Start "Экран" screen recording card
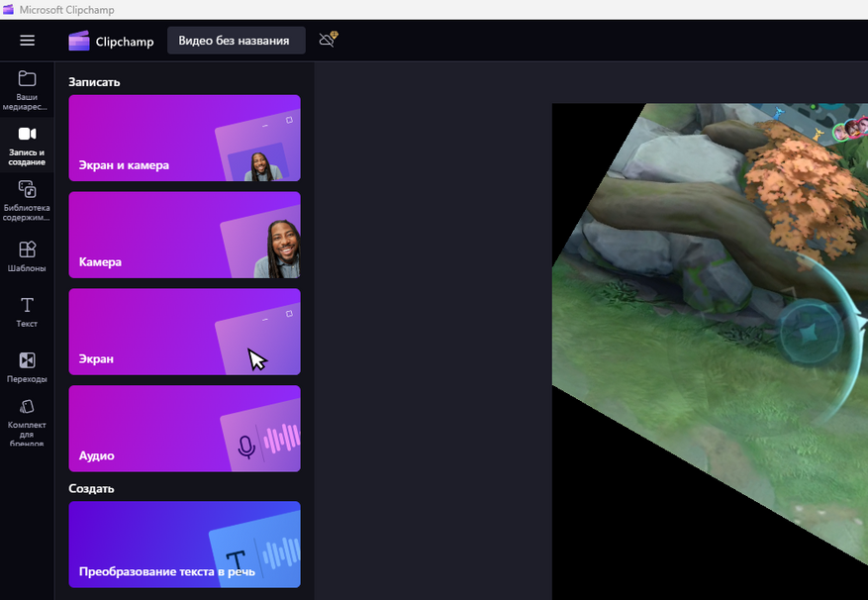Viewport: 868px width, 600px height. pyautogui.click(x=184, y=332)
